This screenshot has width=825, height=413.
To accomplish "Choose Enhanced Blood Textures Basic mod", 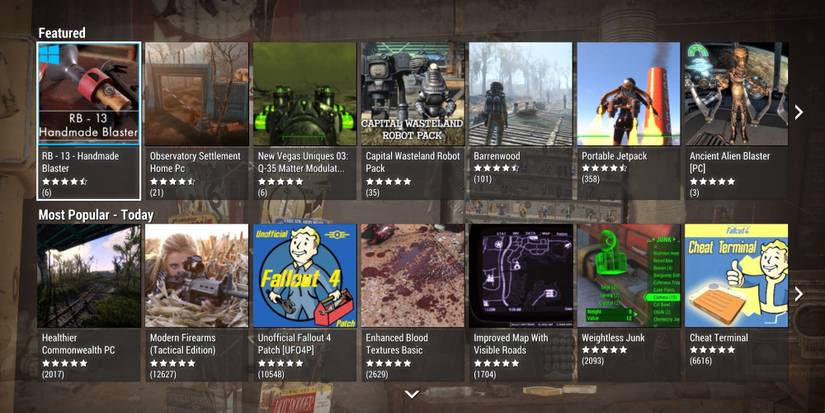I will click(x=412, y=303).
